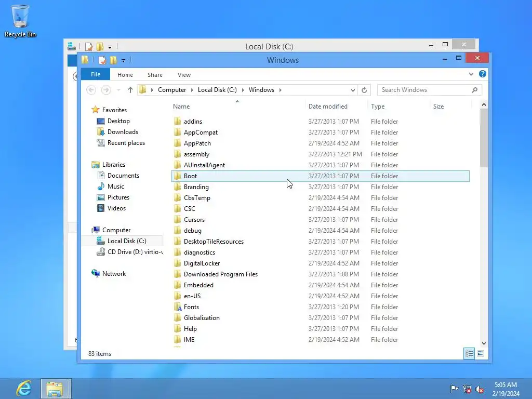Click Computer in the address breadcrumb
Viewport: 532px width, 399px height.
coord(171,90)
